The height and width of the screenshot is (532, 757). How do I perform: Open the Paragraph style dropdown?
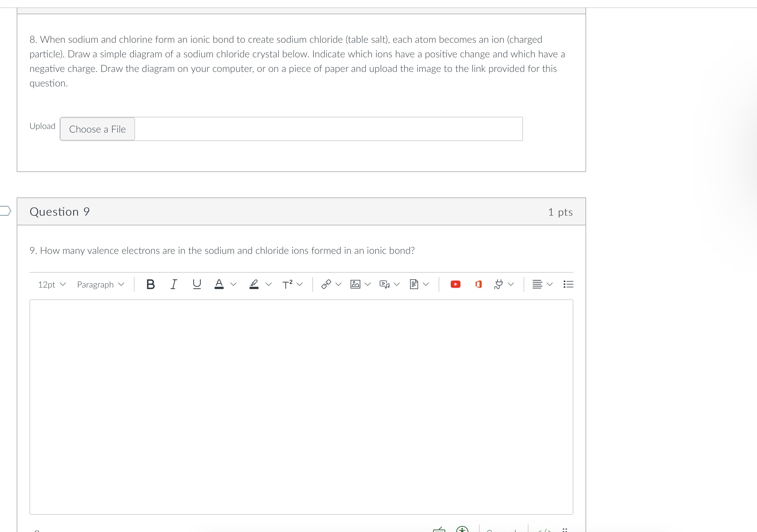click(100, 284)
